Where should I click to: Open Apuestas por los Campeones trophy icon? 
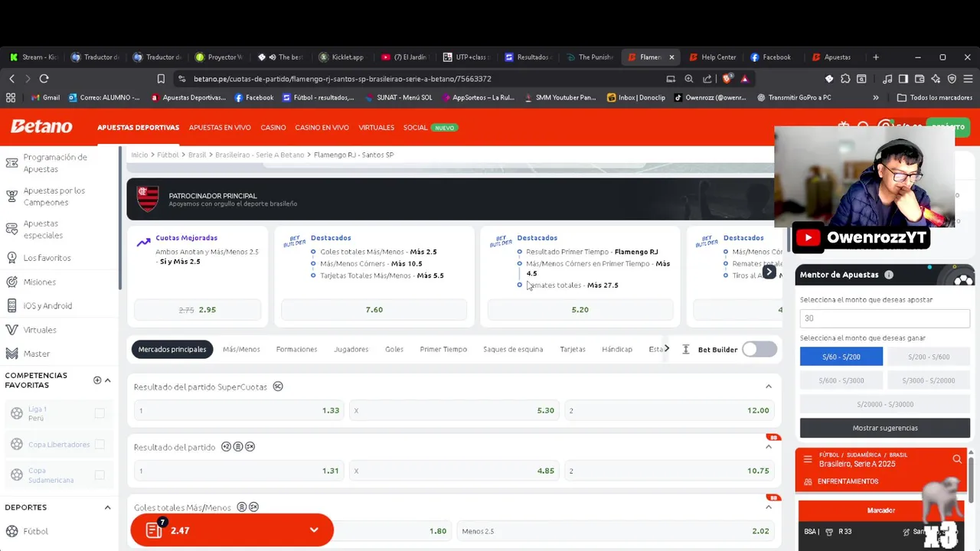pos(11,197)
